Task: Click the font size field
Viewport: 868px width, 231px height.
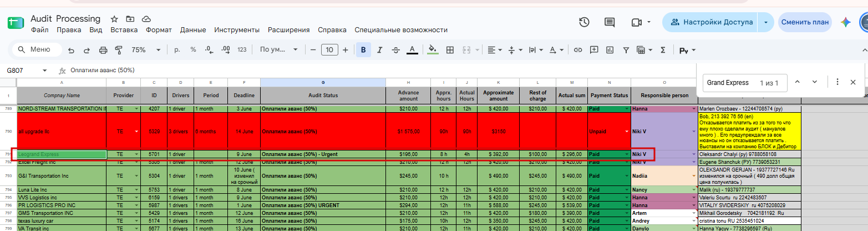Action: (x=329, y=50)
